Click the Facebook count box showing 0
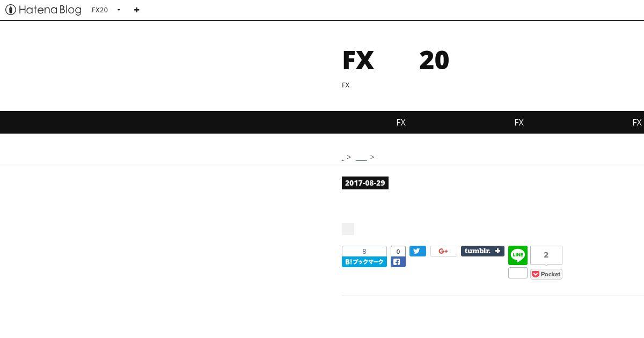644x338 pixels. 398,251
